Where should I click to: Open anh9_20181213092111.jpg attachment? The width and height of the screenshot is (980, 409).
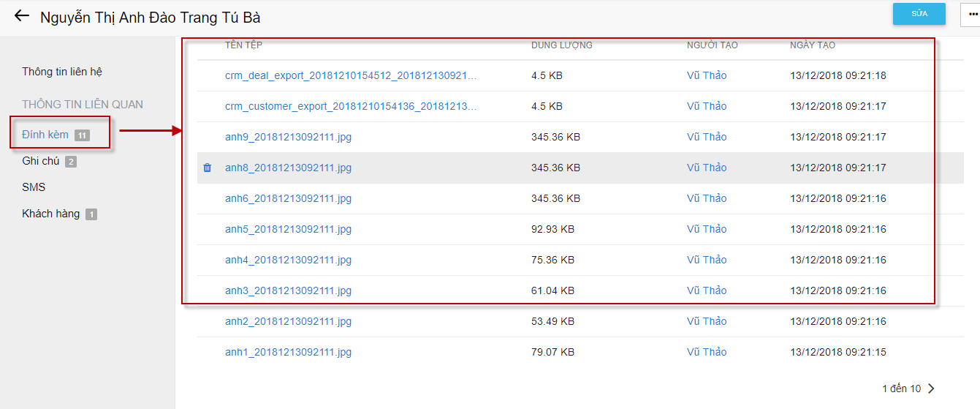tap(288, 137)
